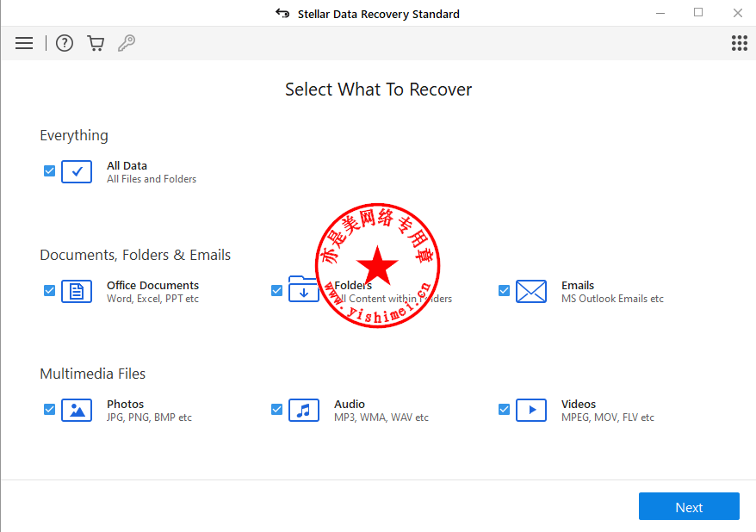
Task: Click the back arrow icon in title bar
Action: (x=282, y=14)
